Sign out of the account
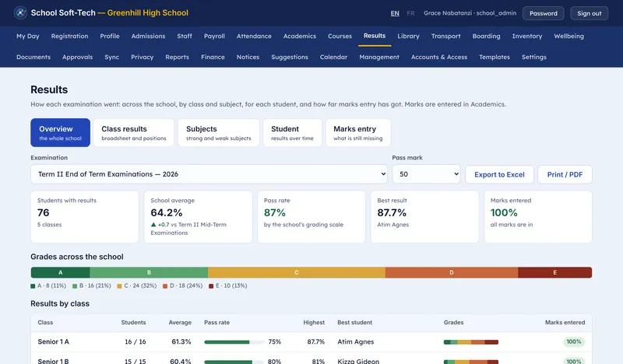The height and width of the screenshot is (364, 623). (x=590, y=13)
